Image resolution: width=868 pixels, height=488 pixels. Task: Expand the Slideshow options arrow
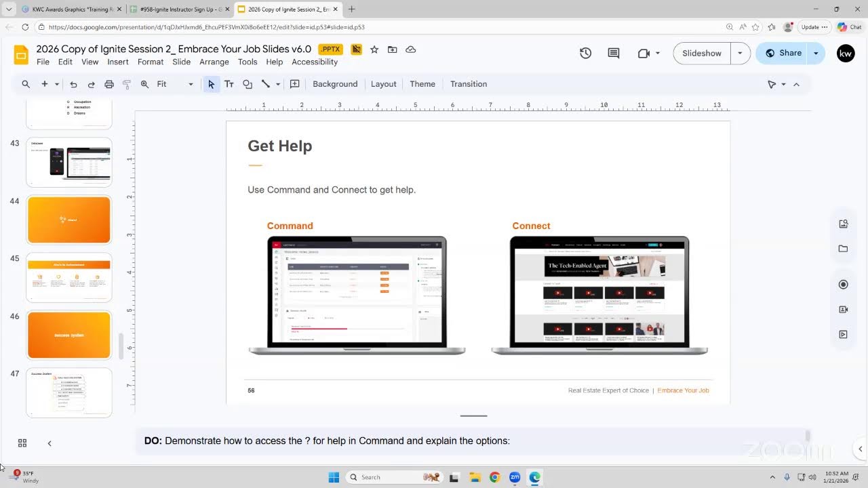(740, 54)
